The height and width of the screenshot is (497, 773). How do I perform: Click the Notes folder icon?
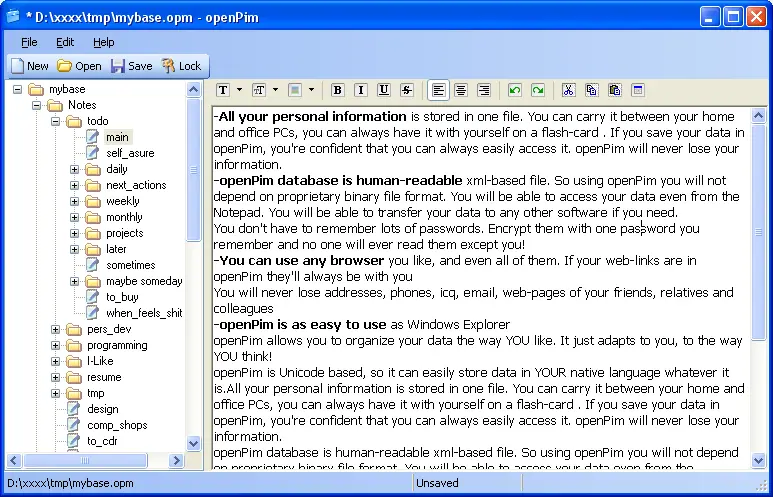point(55,106)
